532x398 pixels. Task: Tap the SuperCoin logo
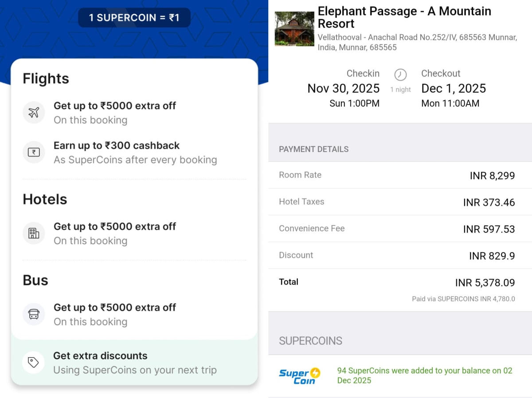(x=299, y=376)
